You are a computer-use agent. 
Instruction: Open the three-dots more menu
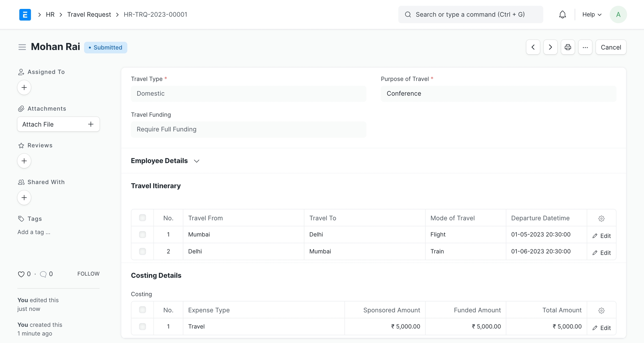(585, 47)
